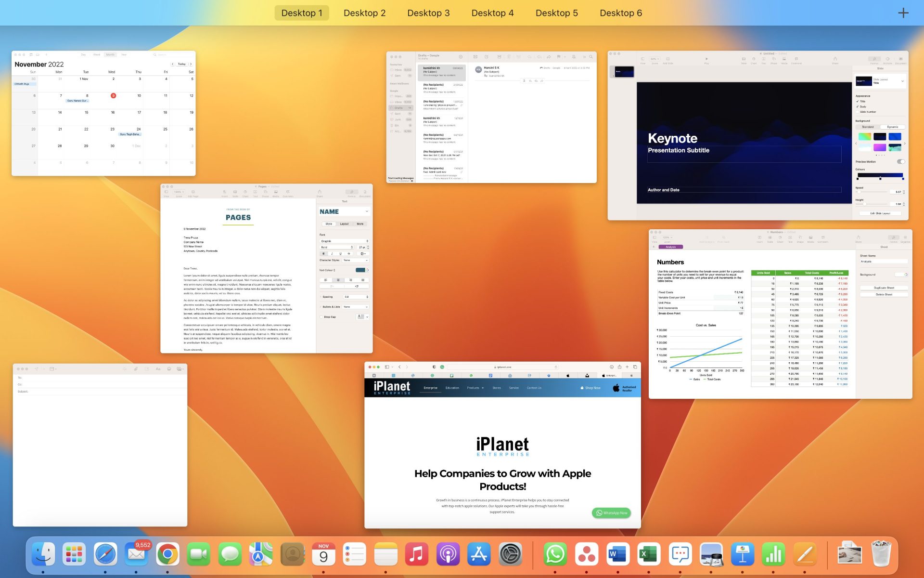The height and width of the screenshot is (578, 924).
Task: Justify text in Pages sidebar
Action: pos(362,280)
